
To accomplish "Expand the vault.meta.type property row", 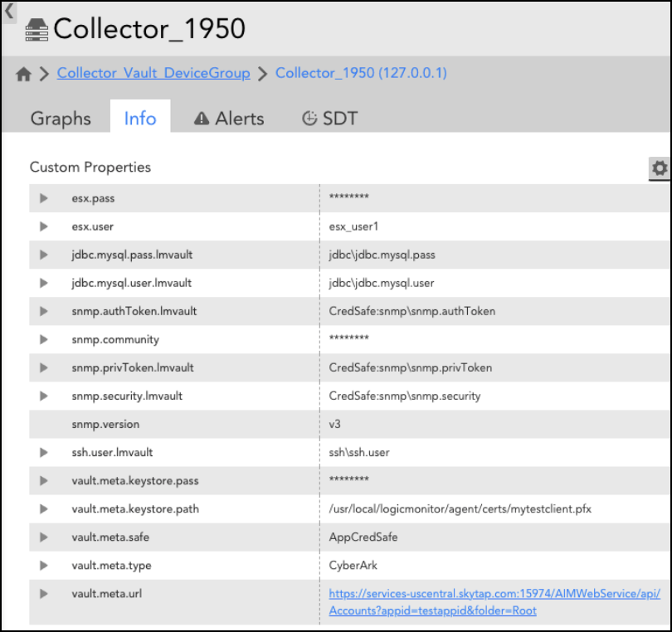I will 44,566.
